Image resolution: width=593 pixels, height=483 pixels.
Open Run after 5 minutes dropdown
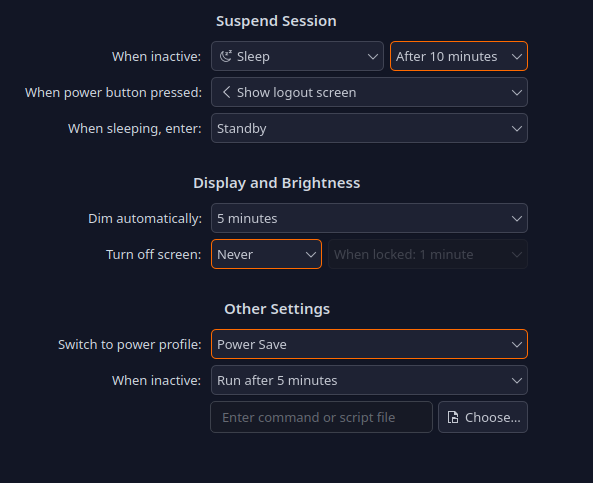pos(369,380)
